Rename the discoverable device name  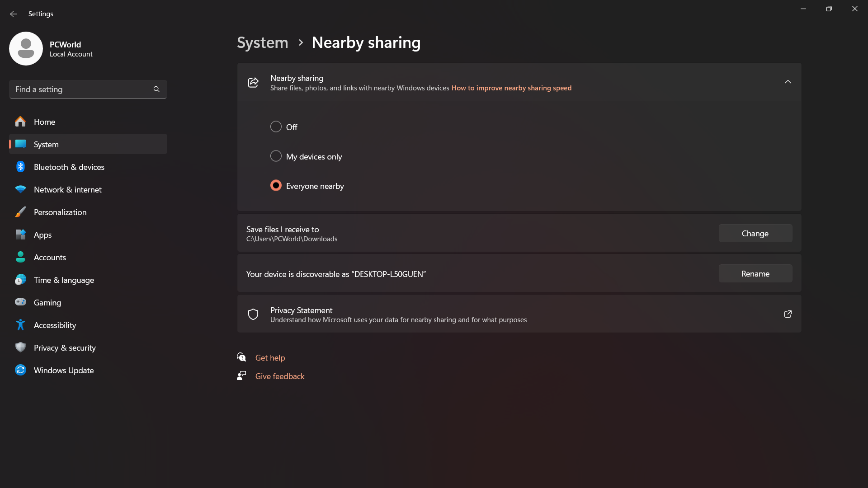tap(755, 273)
